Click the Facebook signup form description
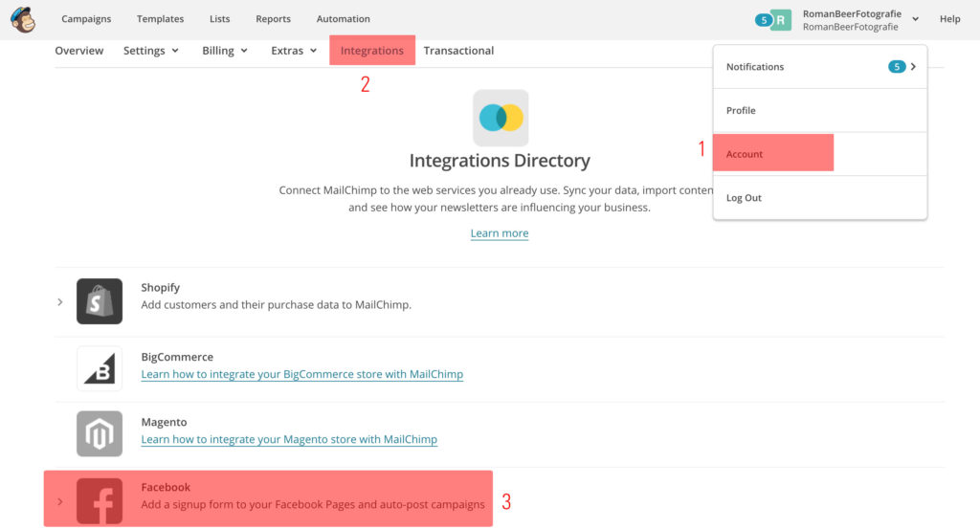The image size is (980, 529). pos(313,505)
